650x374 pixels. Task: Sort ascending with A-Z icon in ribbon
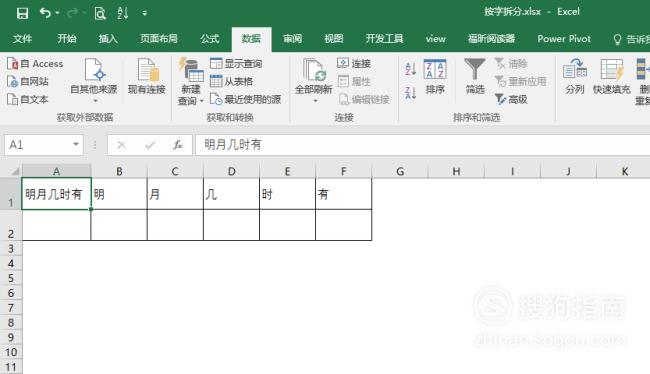point(410,69)
